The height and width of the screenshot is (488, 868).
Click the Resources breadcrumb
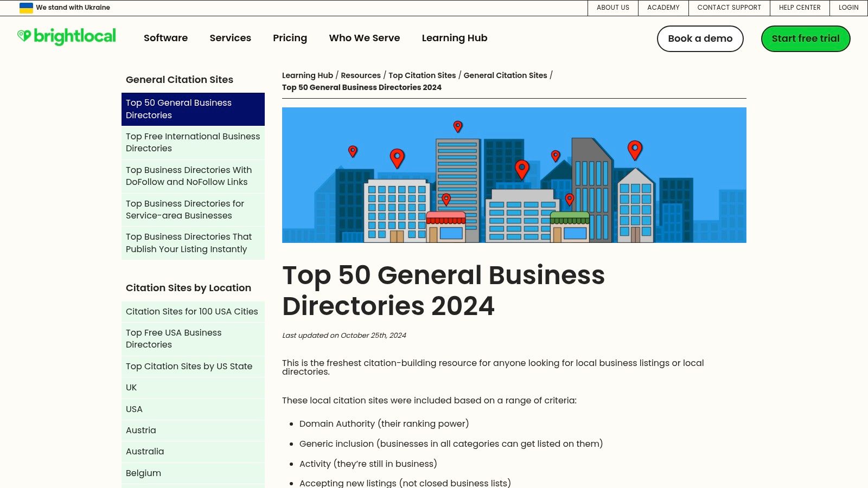[x=361, y=75]
